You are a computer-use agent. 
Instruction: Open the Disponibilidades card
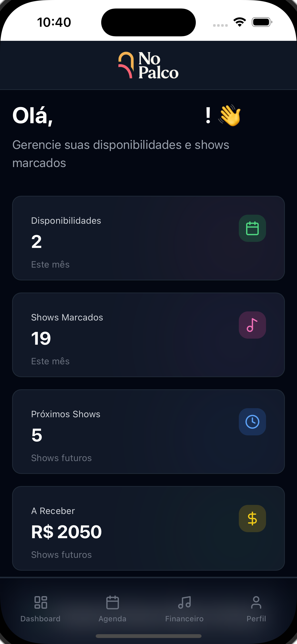point(148,238)
